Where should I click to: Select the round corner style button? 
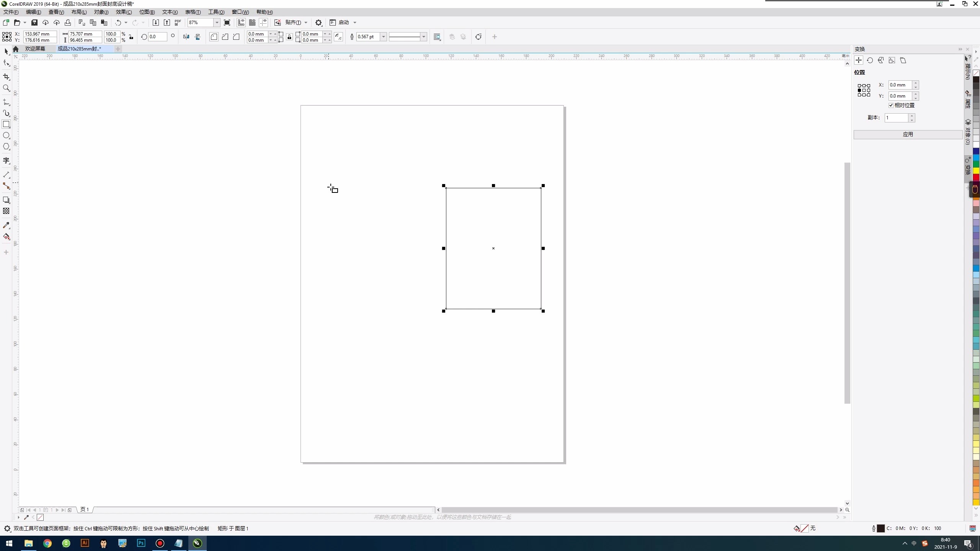click(x=214, y=37)
